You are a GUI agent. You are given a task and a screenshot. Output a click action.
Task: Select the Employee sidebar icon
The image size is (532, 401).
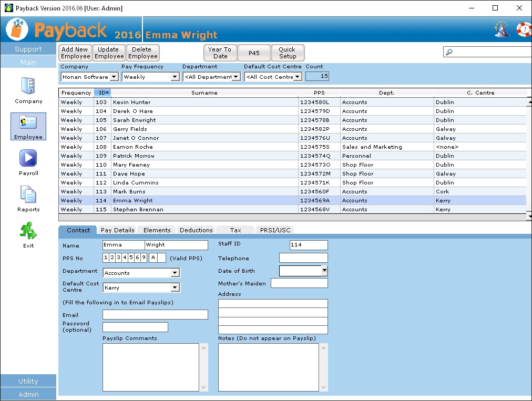[x=28, y=123]
